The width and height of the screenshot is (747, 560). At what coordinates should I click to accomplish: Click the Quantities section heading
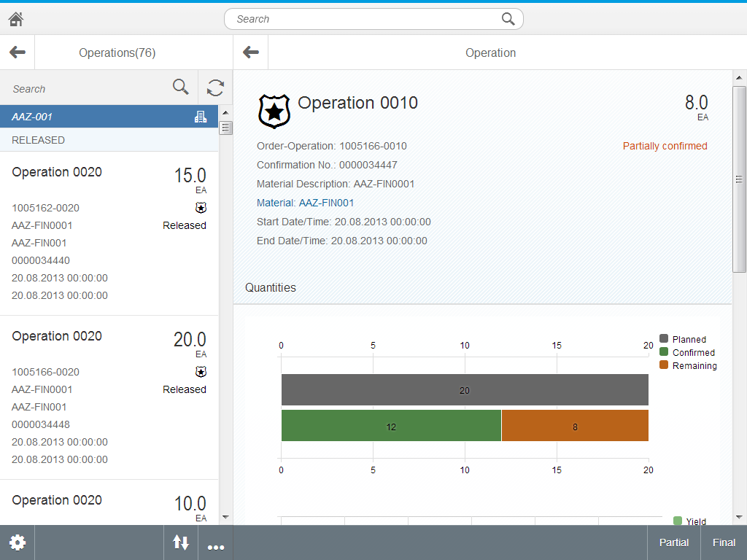271,287
